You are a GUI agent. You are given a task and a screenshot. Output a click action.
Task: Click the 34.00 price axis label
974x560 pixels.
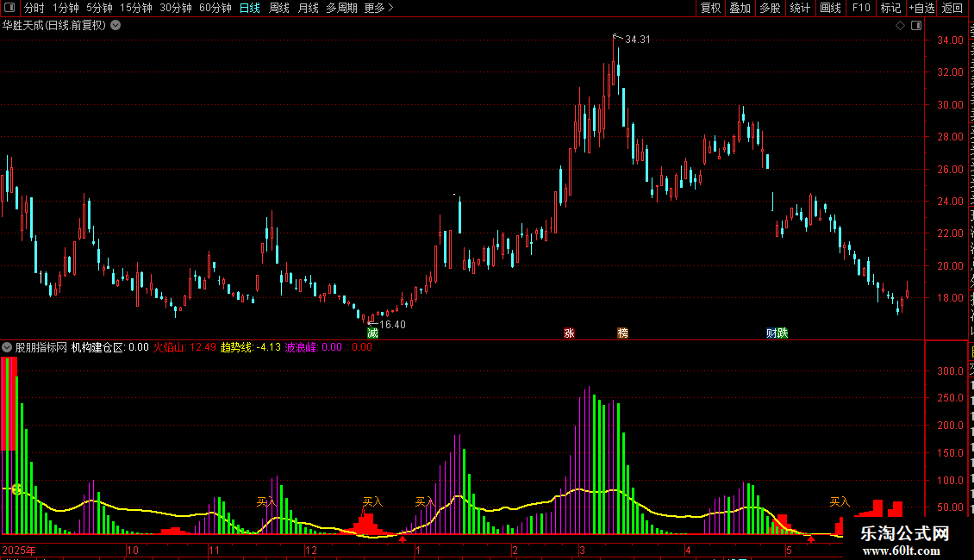point(950,40)
